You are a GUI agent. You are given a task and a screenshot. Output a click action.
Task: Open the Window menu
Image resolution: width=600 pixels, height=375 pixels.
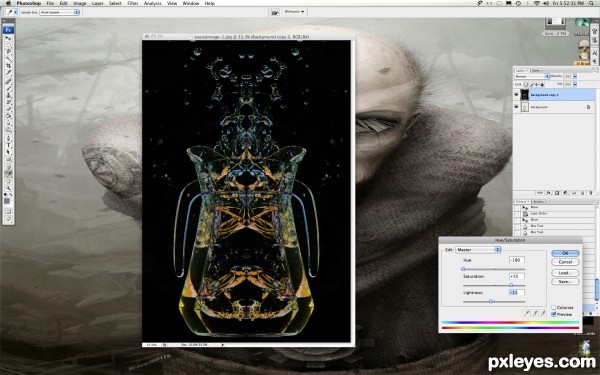(x=191, y=3)
